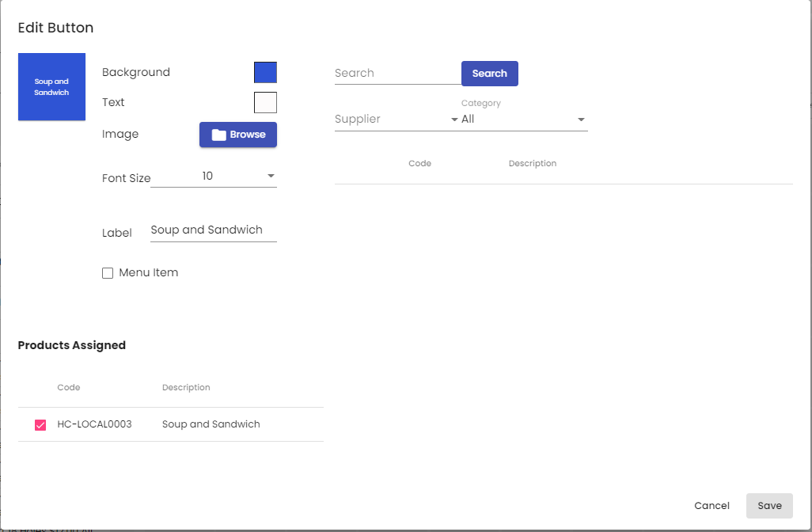Click the Cancel button
Screen dimensions: 812x532
tap(712, 506)
